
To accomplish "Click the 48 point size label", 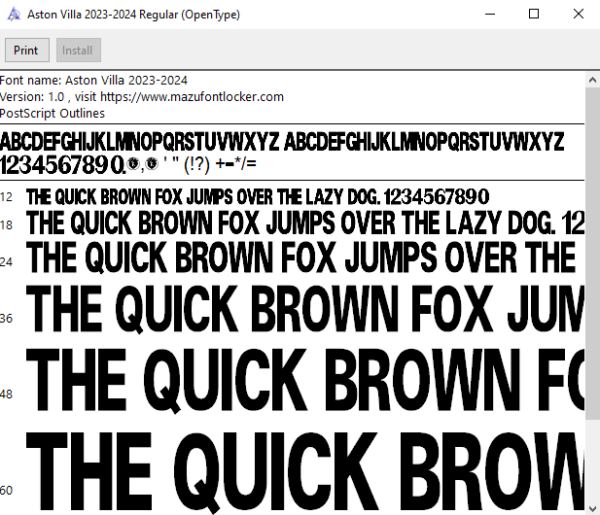I will [7, 394].
